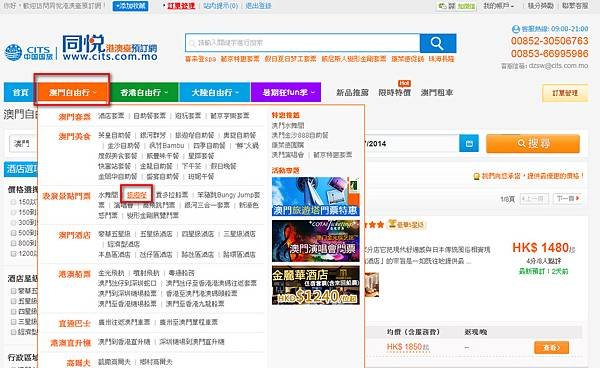The image size is (600, 368).
Task: Check the 豪華五星 hotel star checkbox
Action: coord(13,291)
